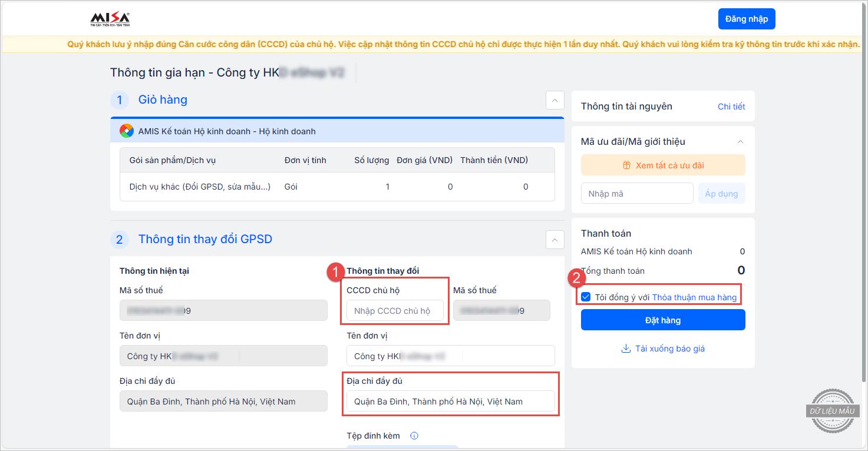The image size is (868, 451).
Task: Click the Dịch vụ khác (Đổi GPSD, sửa mẫu...) cell
Action: 200,187
